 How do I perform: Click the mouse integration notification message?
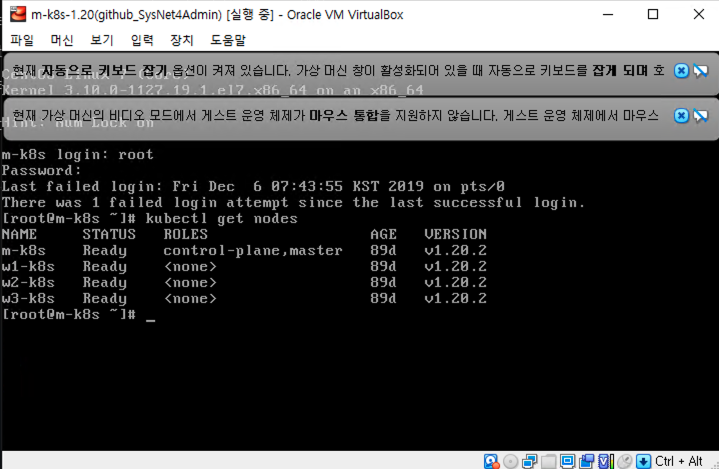click(335, 116)
